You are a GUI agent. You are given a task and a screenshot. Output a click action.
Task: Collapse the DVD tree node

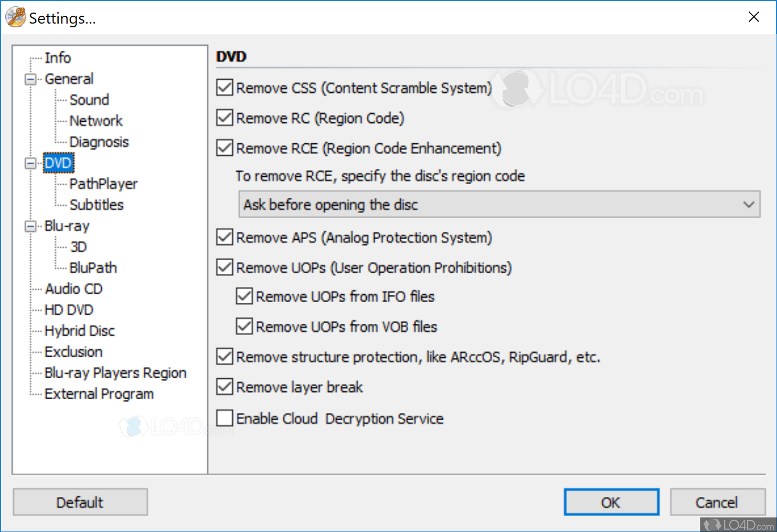coord(30,163)
